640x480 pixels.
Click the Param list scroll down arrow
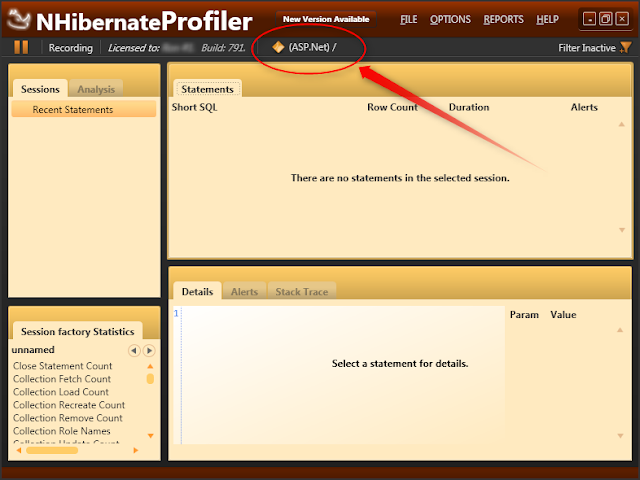click(x=620, y=436)
